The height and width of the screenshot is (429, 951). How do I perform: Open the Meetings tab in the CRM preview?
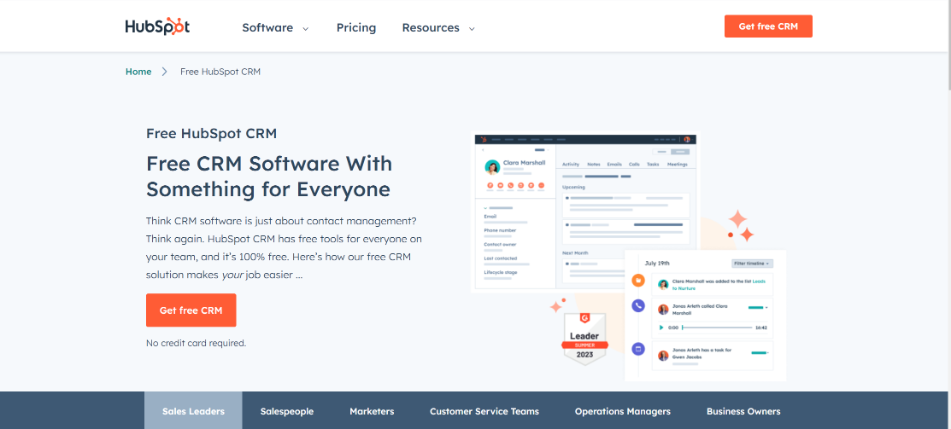point(677,164)
